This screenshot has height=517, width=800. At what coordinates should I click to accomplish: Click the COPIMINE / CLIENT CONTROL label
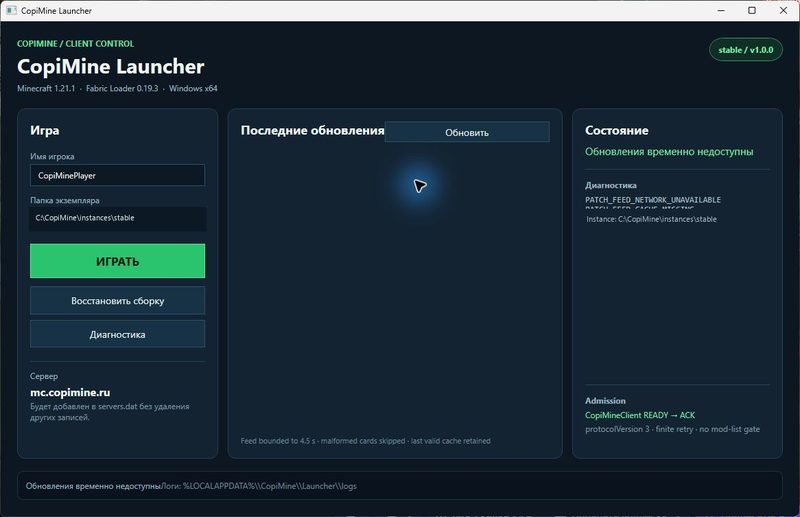click(x=76, y=43)
